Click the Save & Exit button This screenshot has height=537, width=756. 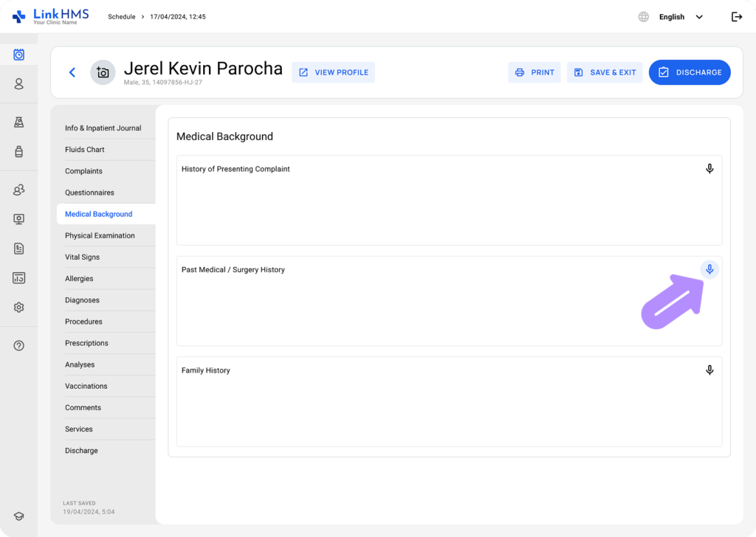[x=605, y=72]
